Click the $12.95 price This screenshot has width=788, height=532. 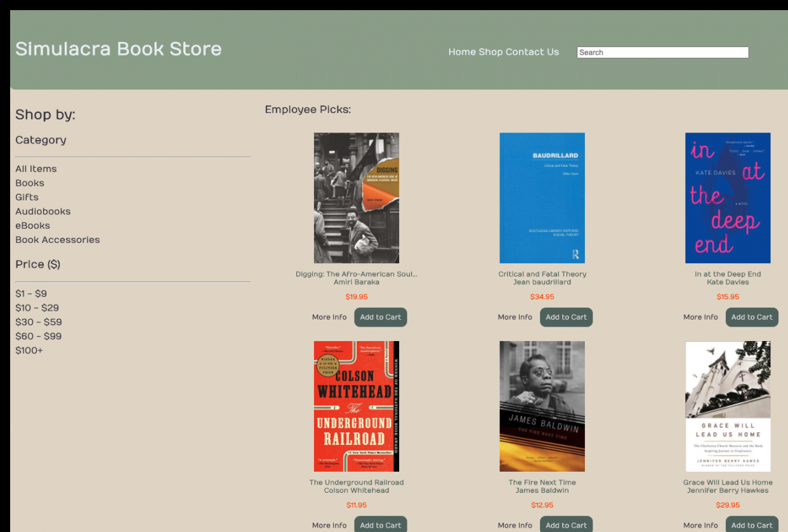(542, 505)
